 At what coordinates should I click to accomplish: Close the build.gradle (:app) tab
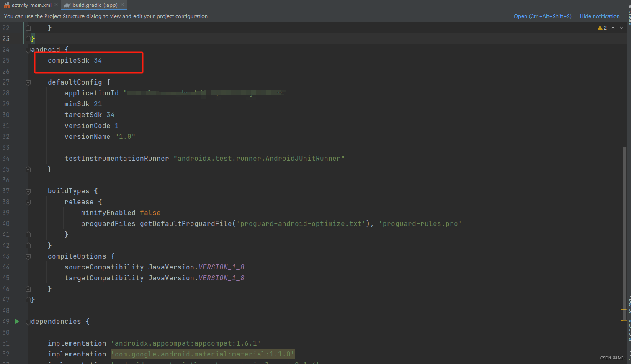point(122,5)
